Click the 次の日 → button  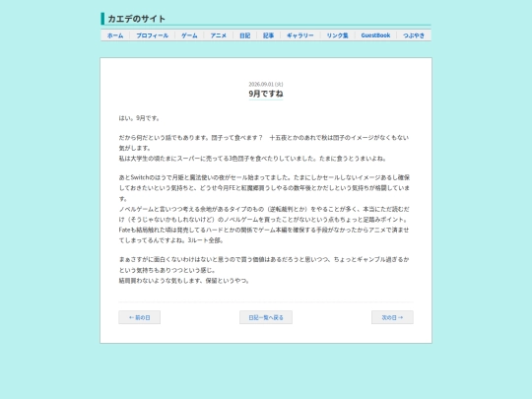click(392, 317)
